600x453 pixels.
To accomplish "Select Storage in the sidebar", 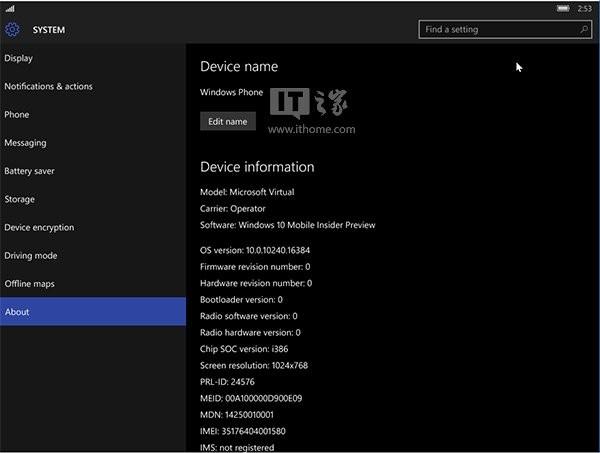I will (x=93, y=199).
